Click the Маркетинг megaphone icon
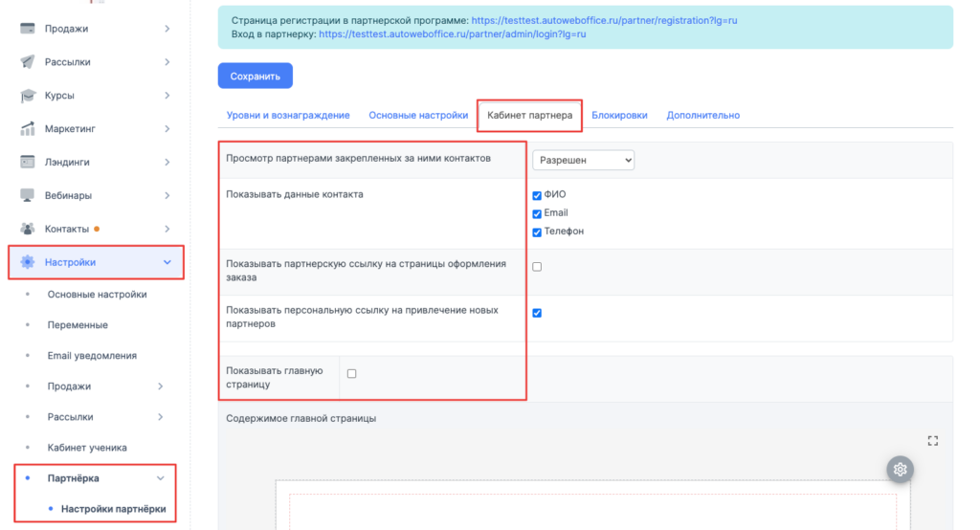The width and height of the screenshot is (980, 530). tap(28, 129)
